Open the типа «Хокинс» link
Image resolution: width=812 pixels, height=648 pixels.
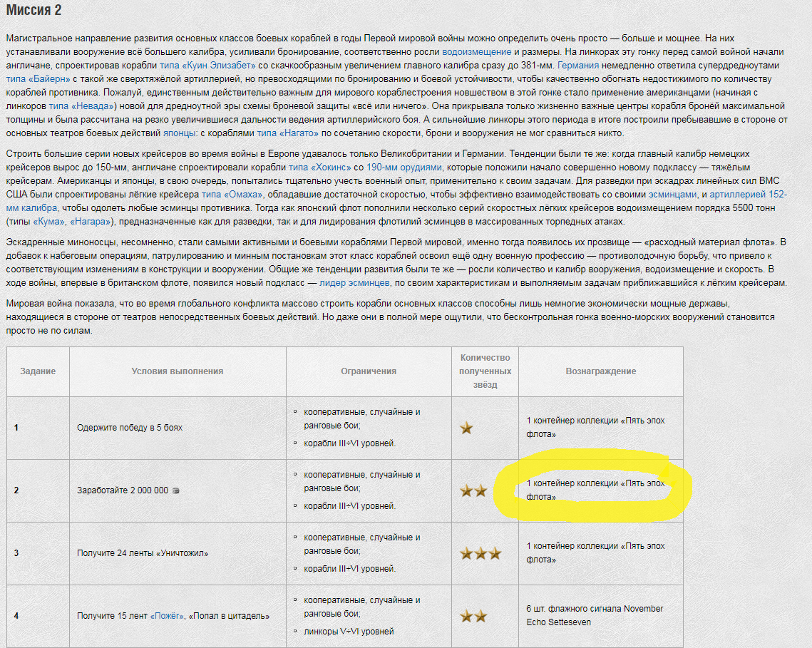(319, 168)
